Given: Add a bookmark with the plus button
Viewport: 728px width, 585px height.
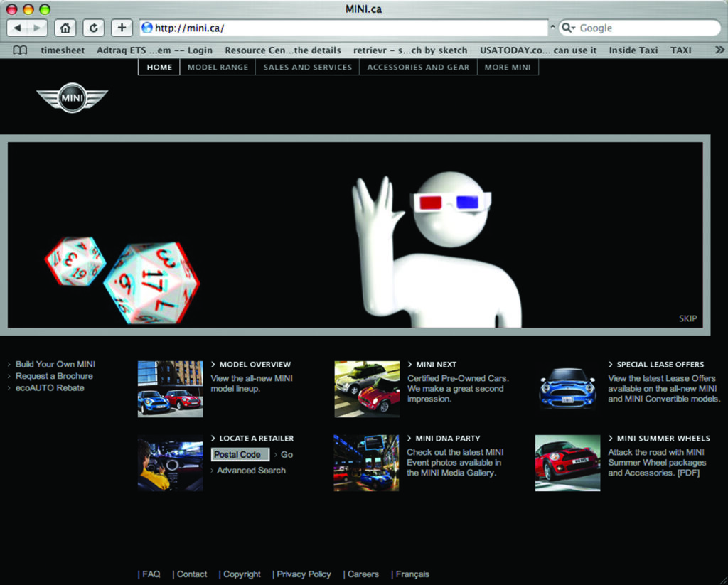Looking at the screenshot, I should (122, 28).
